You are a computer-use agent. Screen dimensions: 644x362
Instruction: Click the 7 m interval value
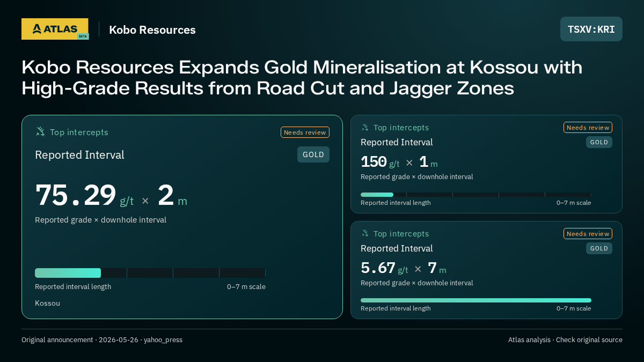pos(437,268)
